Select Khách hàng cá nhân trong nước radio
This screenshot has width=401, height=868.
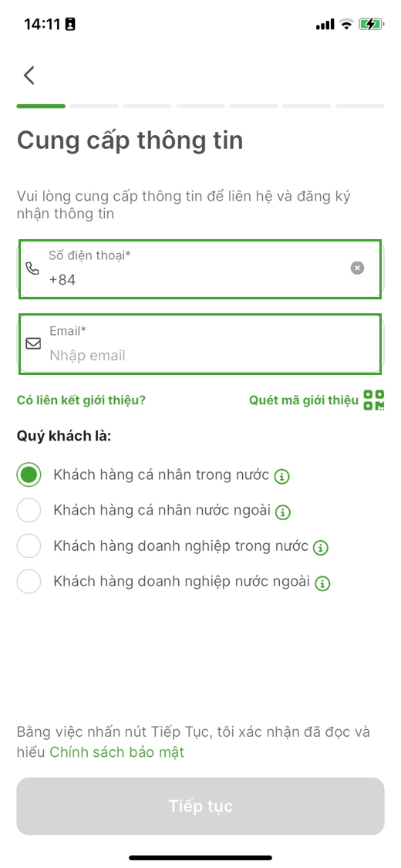point(29,475)
